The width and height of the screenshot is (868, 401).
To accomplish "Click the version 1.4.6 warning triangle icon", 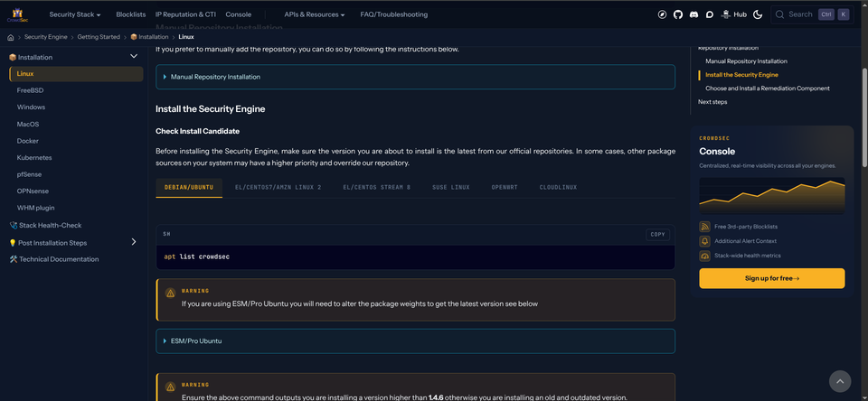I will (x=171, y=387).
